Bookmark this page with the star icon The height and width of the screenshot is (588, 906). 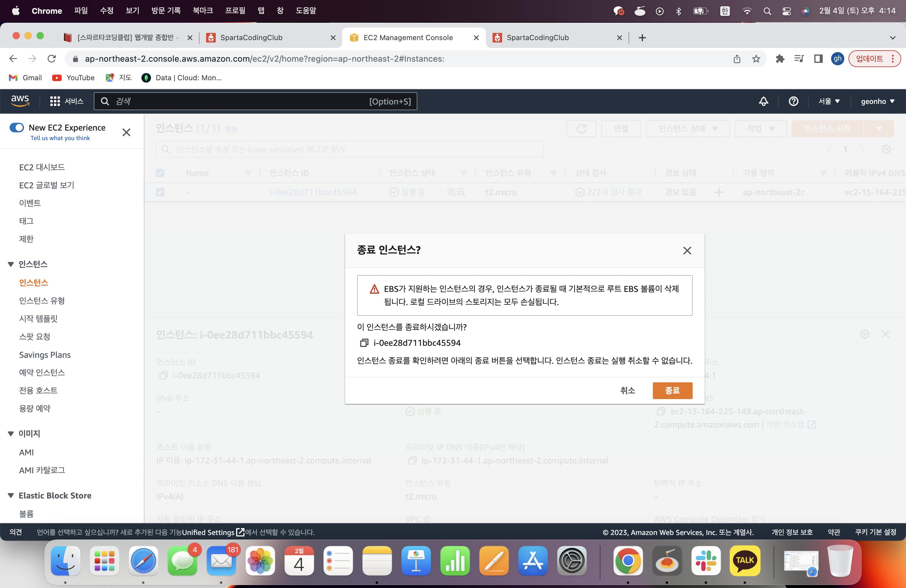click(756, 59)
